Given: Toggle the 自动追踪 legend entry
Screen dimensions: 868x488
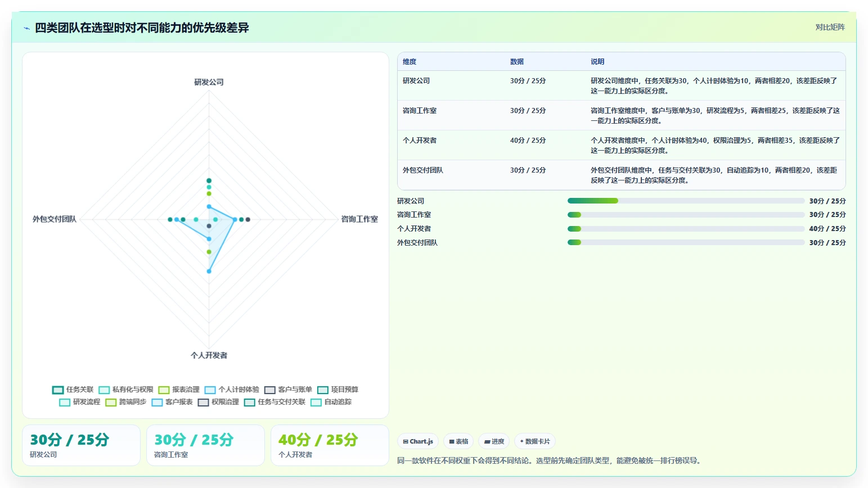Looking at the screenshot, I should [x=331, y=402].
